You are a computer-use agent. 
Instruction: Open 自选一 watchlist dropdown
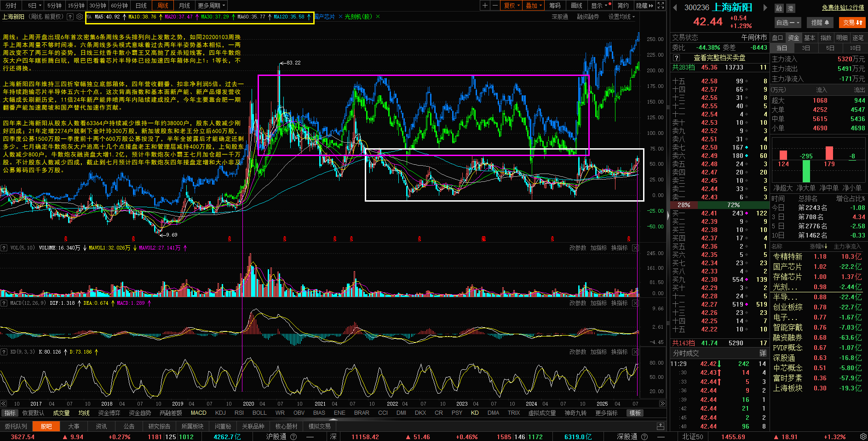(788, 23)
